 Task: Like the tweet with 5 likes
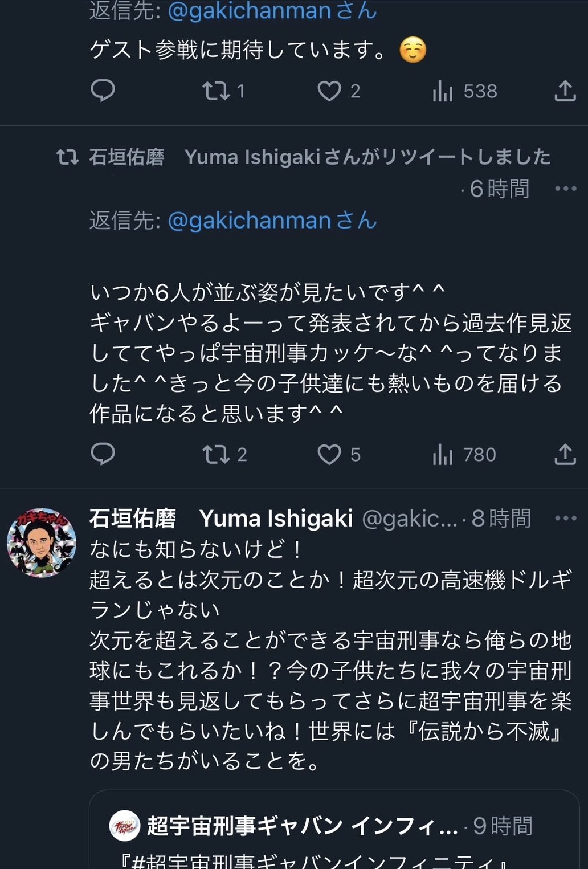coord(329,454)
